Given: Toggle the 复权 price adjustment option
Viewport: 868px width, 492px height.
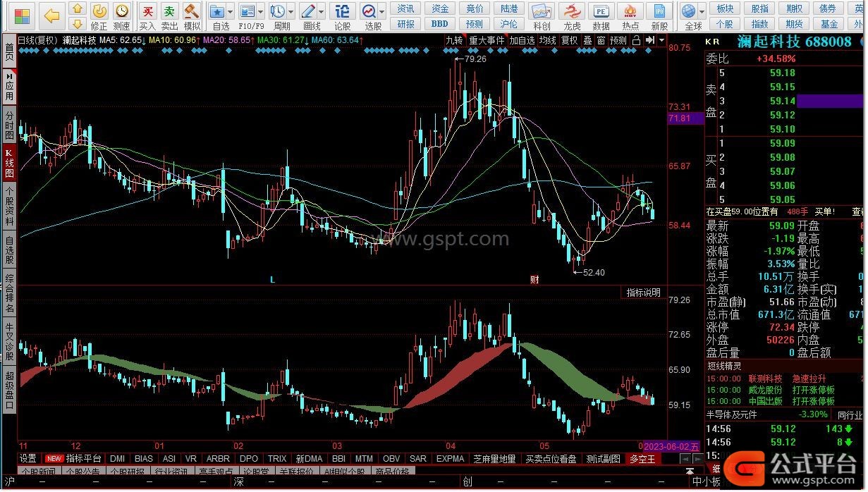Looking at the screenshot, I should 569,40.
